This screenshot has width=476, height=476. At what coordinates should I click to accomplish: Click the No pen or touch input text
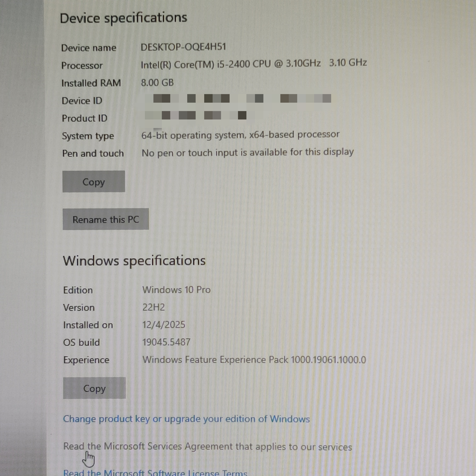click(x=248, y=152)
